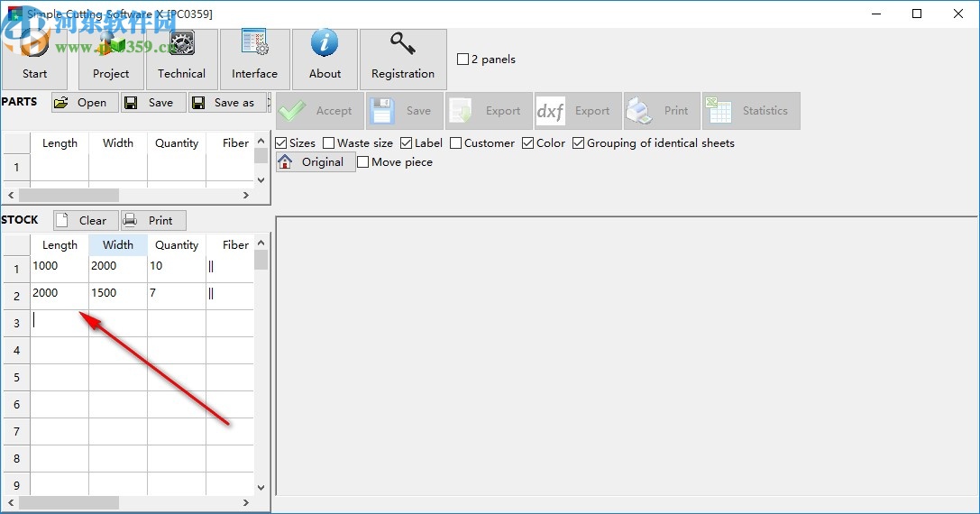This screenshot has width=980, height=514.
Task: Click Parts table Fiber column header
Action: (x=230, y=143)
